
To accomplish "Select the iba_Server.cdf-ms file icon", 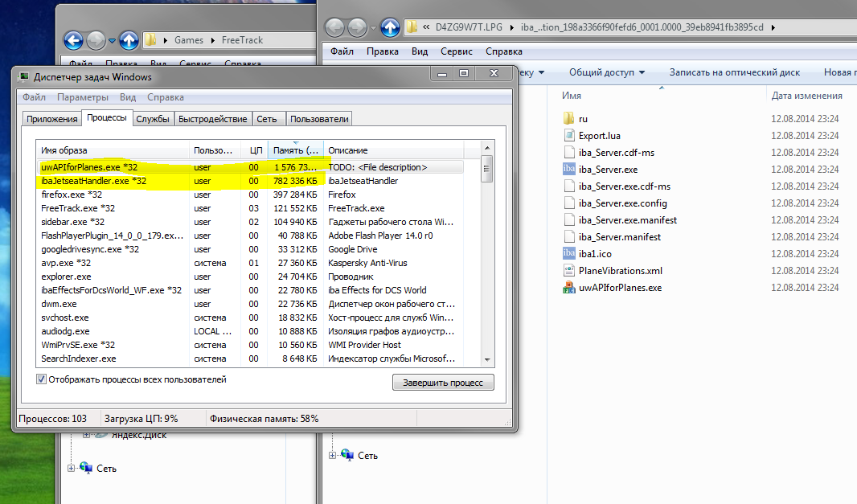I will [568, 153].
